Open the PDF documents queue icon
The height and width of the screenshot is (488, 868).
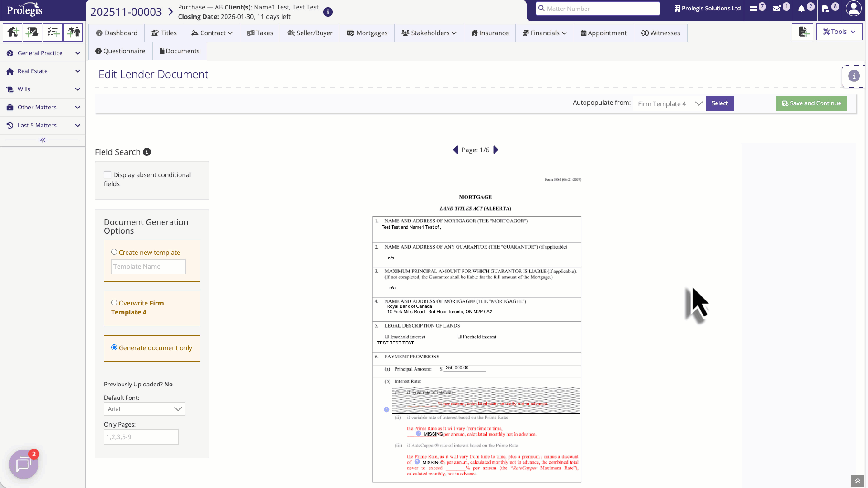click(826, 9)
